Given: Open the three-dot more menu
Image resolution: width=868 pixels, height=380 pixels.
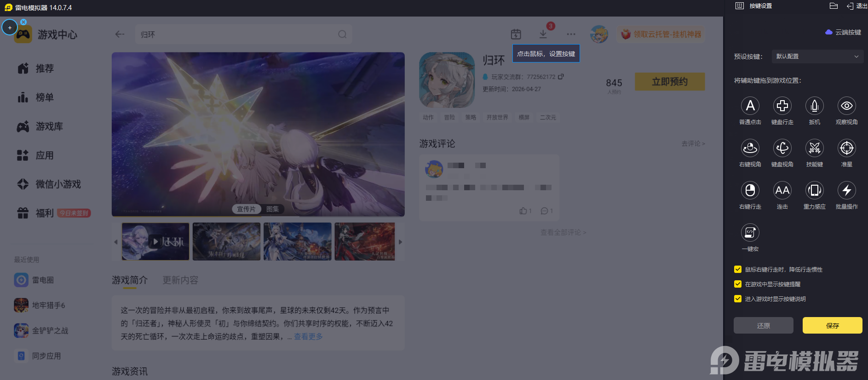Looking at the screenshot, I should (x=571, y=34).
